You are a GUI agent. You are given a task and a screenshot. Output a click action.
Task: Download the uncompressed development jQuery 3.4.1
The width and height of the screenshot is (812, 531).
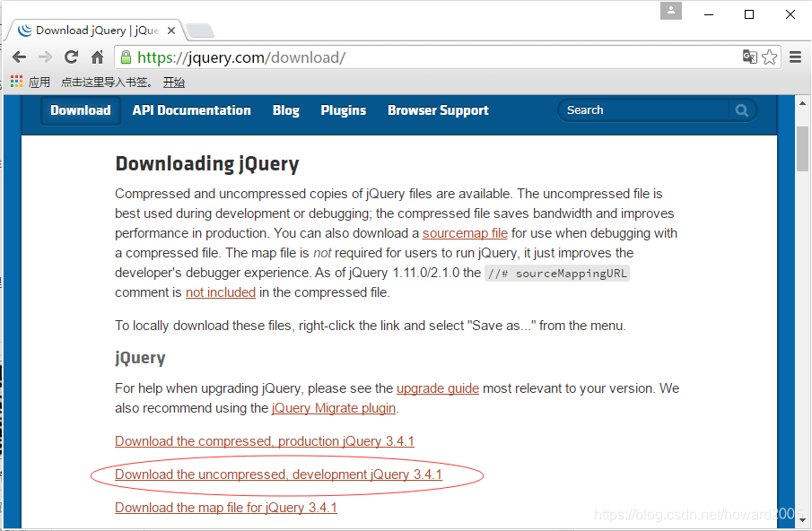click(279, 474)
